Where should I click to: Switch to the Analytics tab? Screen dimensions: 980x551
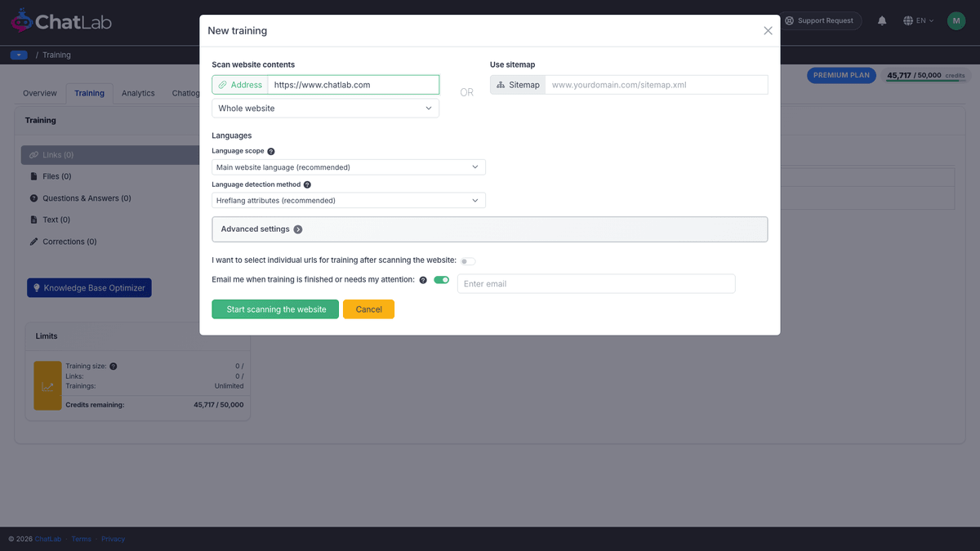click(138, 93)
